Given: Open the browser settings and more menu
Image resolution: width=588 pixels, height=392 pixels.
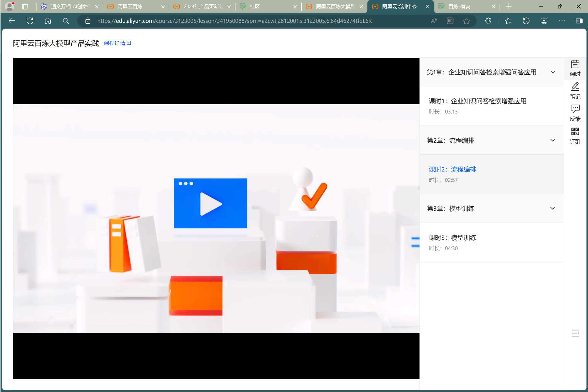Looking at the screenshot, I should pyautogui.click(x=562, y=21).
